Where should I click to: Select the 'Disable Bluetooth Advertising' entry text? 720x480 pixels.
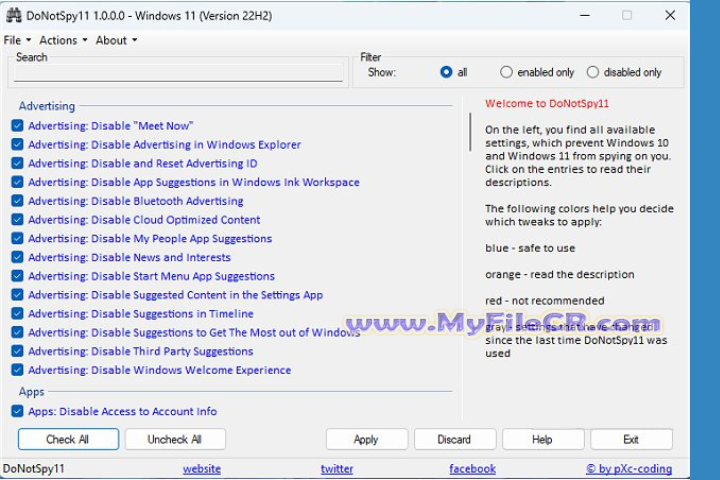(136, 201)
